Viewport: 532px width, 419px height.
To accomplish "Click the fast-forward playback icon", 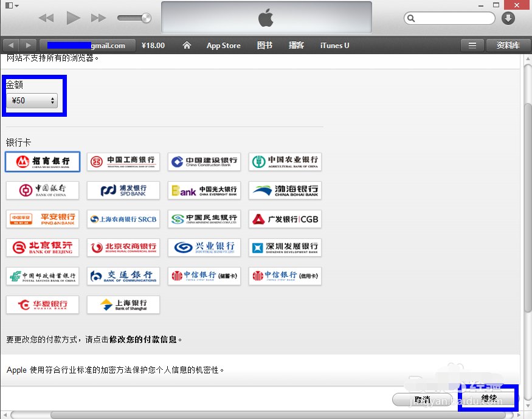I will pyautogui.click(x=98, y=18).
